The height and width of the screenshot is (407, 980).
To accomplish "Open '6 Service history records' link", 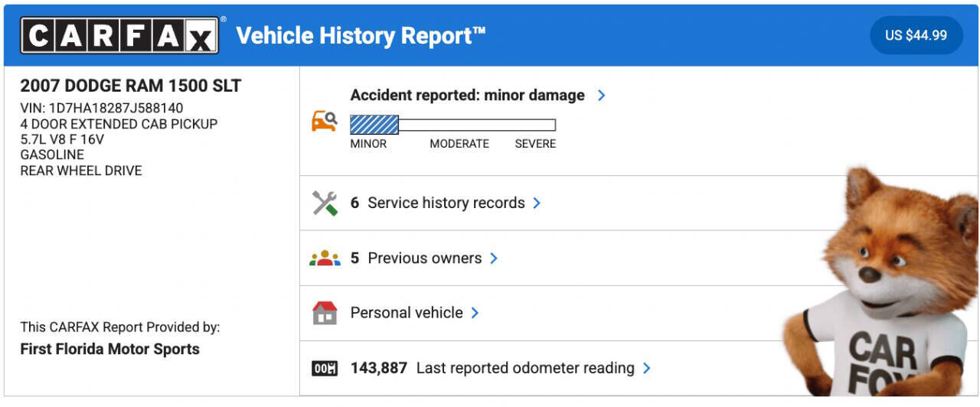I will tap(437, 203).
